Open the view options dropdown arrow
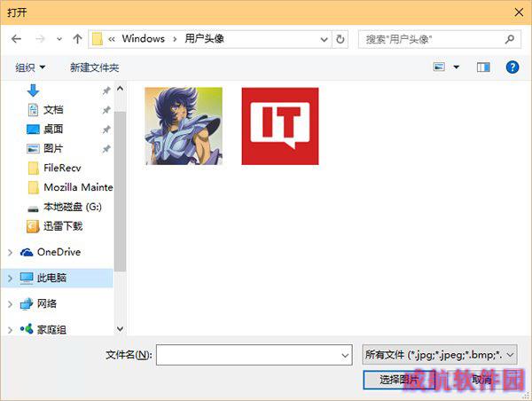This screenshot has height=401, width=532. pyautogui.click(x=457, y=67)
